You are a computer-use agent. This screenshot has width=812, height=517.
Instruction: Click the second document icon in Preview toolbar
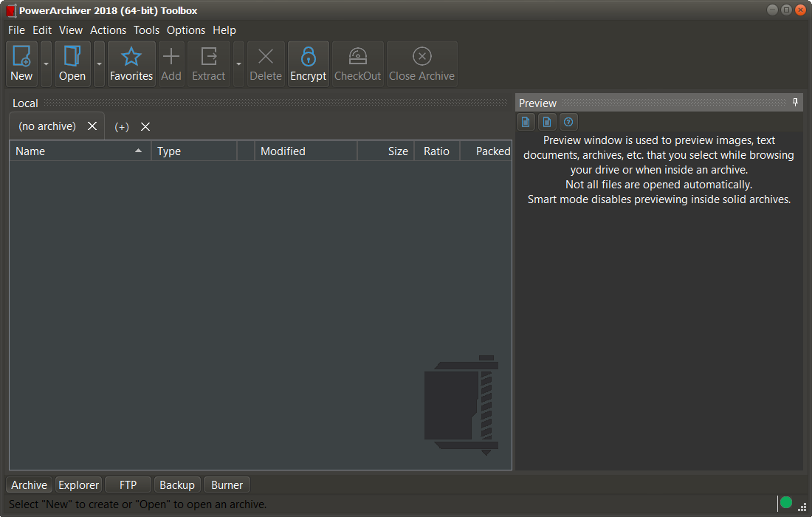(x=547, y=123)
